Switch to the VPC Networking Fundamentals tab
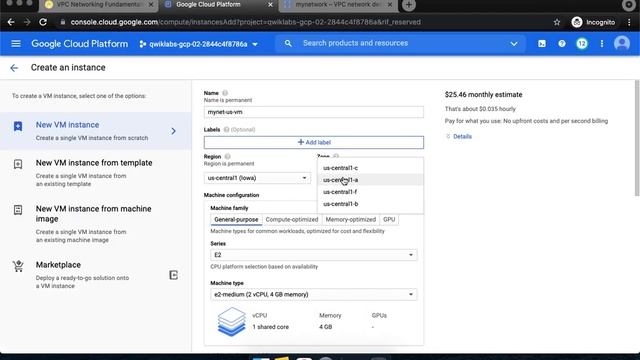This screenshot has width=640, height=360. click(99, 5)
